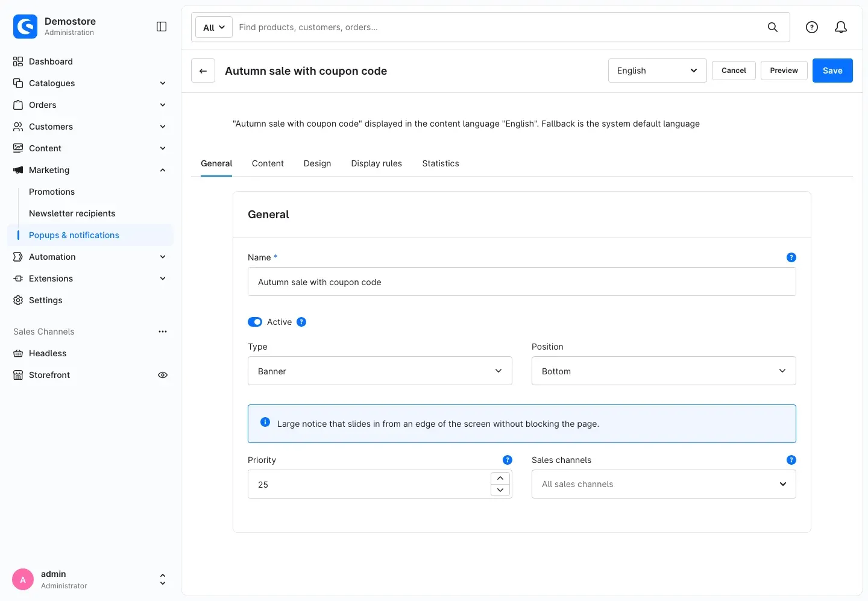
Task: Click the Headless basket icon
Action: [18, 353]
